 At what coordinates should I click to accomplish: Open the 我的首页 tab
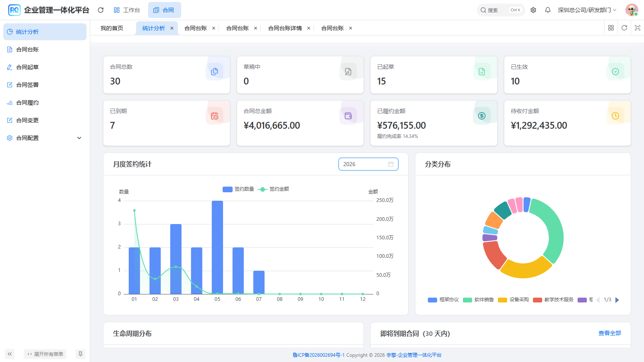[x=112, y=28]
